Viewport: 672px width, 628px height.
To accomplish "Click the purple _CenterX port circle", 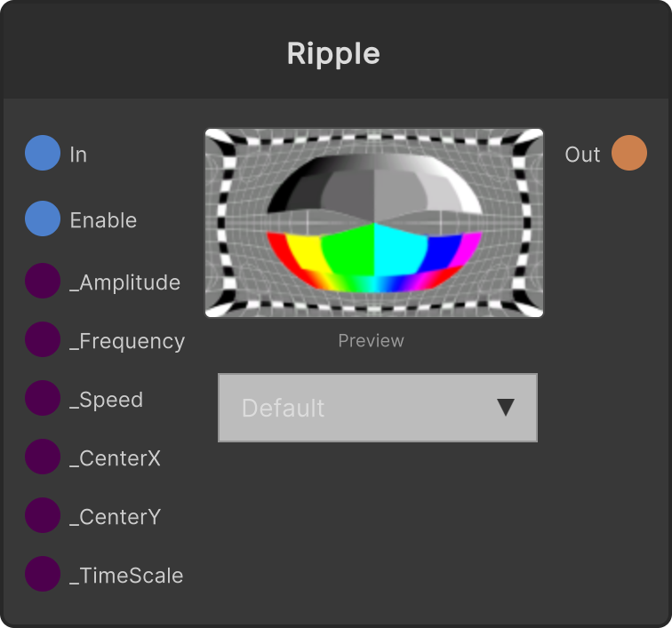I will 43,457.
